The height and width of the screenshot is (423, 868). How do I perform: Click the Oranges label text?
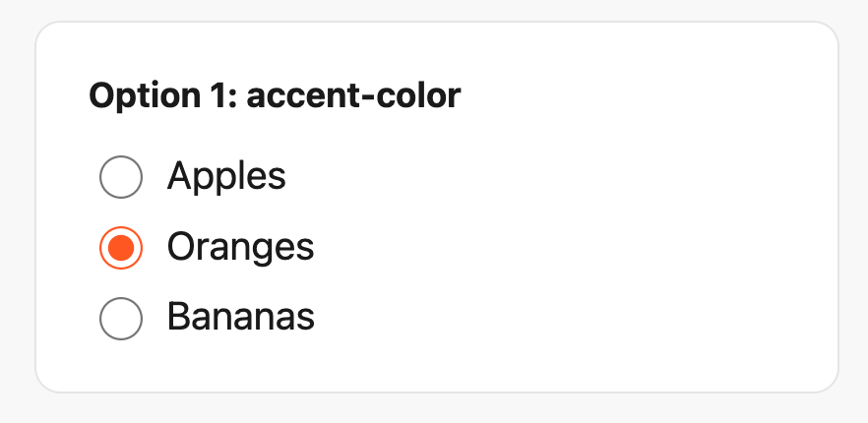pyautogui.click(x=240, y=247)
